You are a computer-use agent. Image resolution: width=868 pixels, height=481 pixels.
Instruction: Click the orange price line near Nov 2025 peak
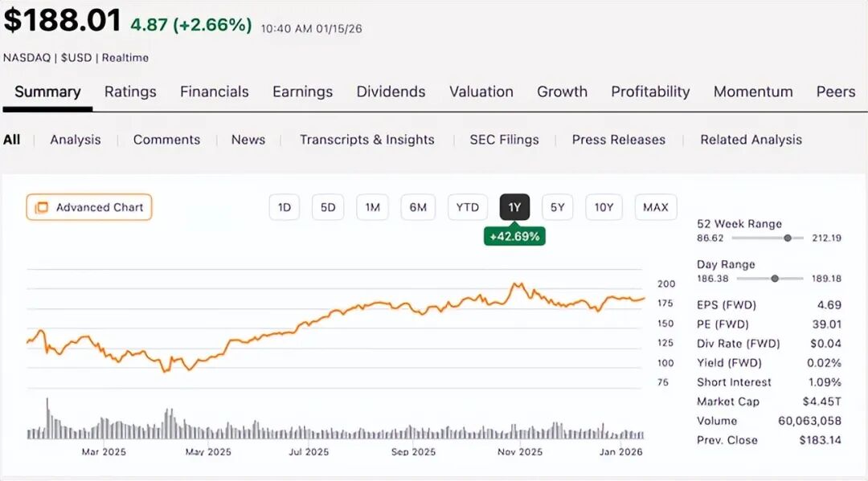(517, 284)
